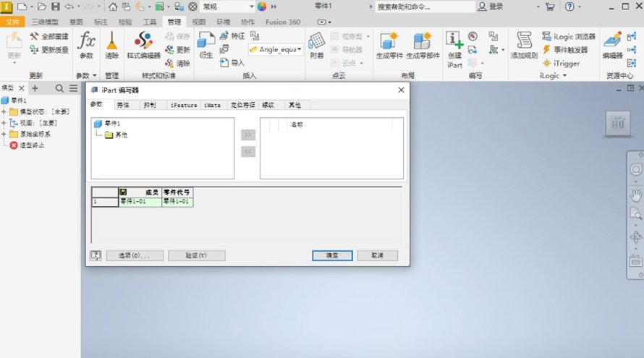Expand 视图: [主要] tree node
Image resolution: width=644 pixels, height=358 pixels.
[x=4, y=123]
